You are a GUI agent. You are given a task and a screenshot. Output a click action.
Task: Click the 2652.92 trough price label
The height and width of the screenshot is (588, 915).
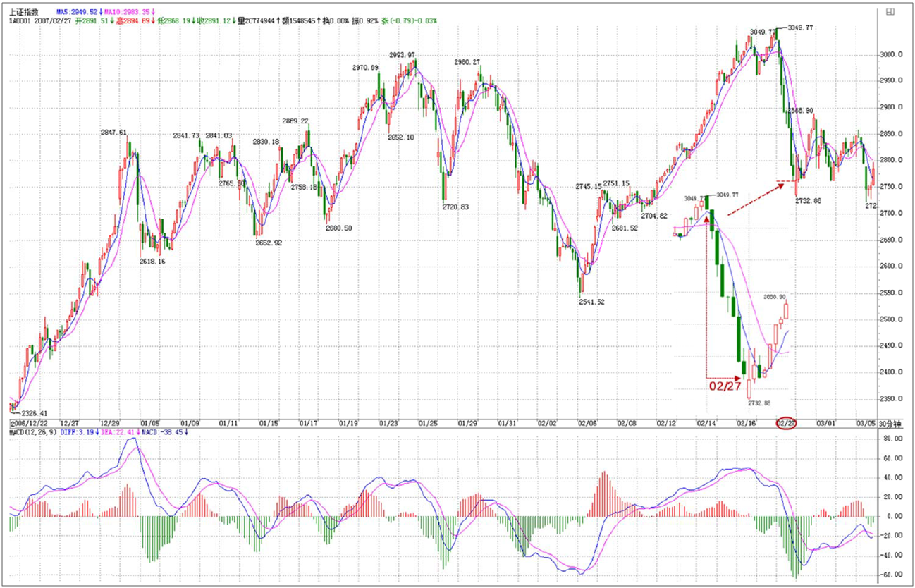(x=269, y=243)
